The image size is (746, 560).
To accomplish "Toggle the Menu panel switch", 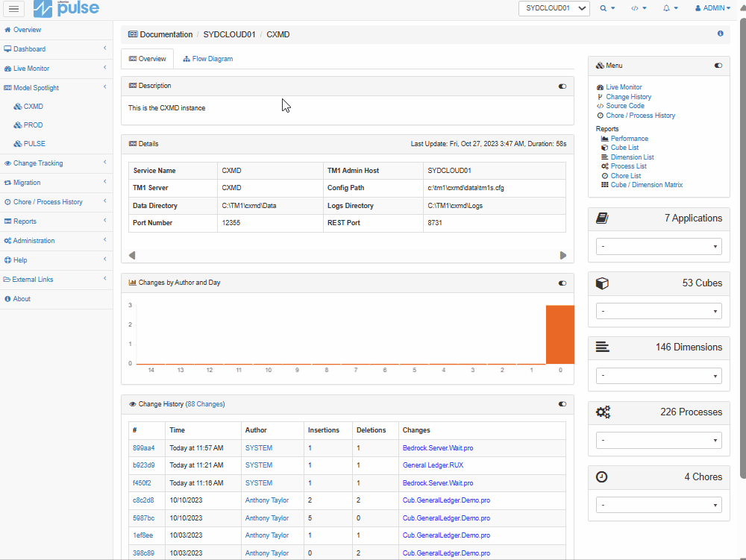I will click(718, 66).
